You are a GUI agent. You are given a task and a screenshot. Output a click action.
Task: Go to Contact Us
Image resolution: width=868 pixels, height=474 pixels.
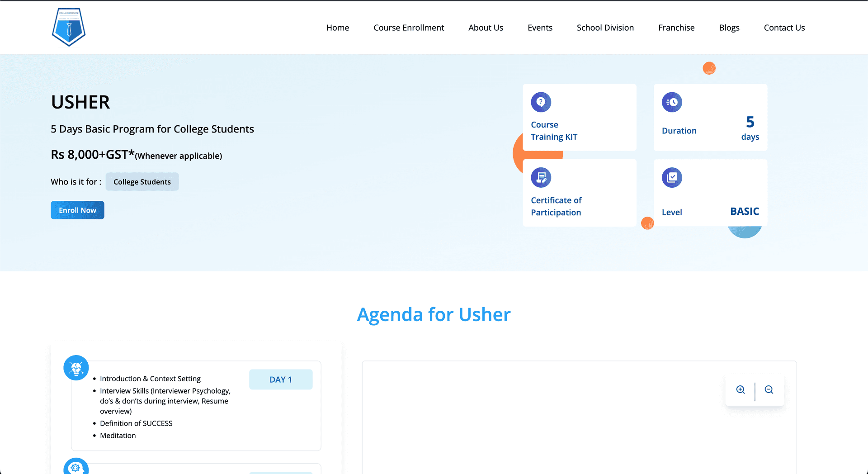[784, 28]
